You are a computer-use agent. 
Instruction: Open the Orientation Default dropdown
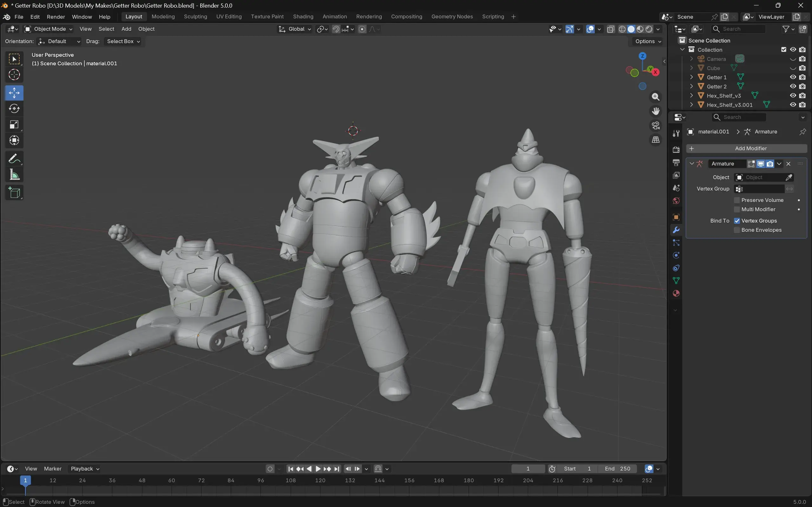pyautogui.click(x=59, y=41)
